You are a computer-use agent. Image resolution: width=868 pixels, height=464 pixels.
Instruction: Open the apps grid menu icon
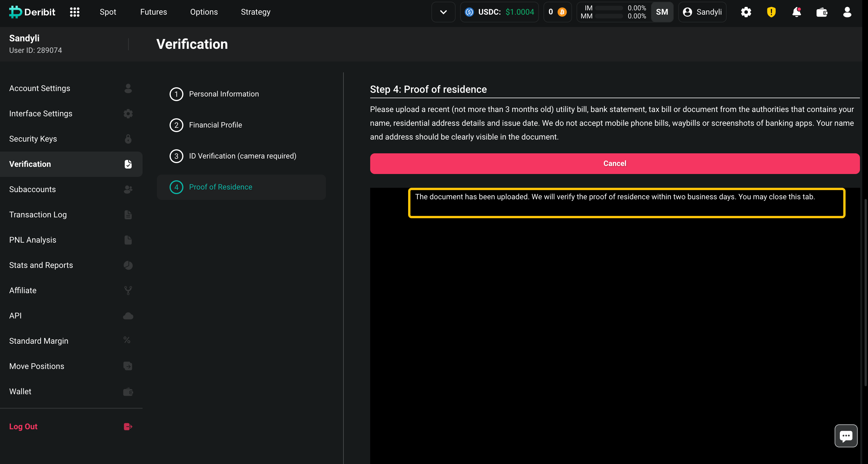click(74, 12)
